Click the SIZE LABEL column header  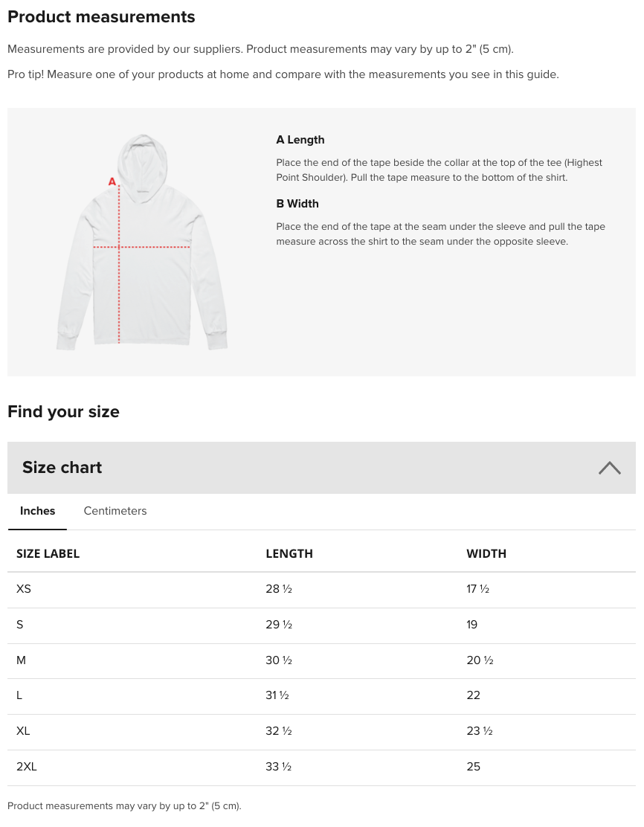[x=48, y=553]
